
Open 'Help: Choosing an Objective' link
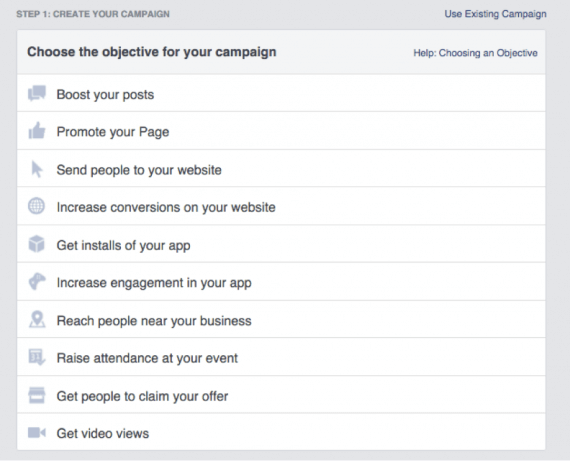(475, 53)
